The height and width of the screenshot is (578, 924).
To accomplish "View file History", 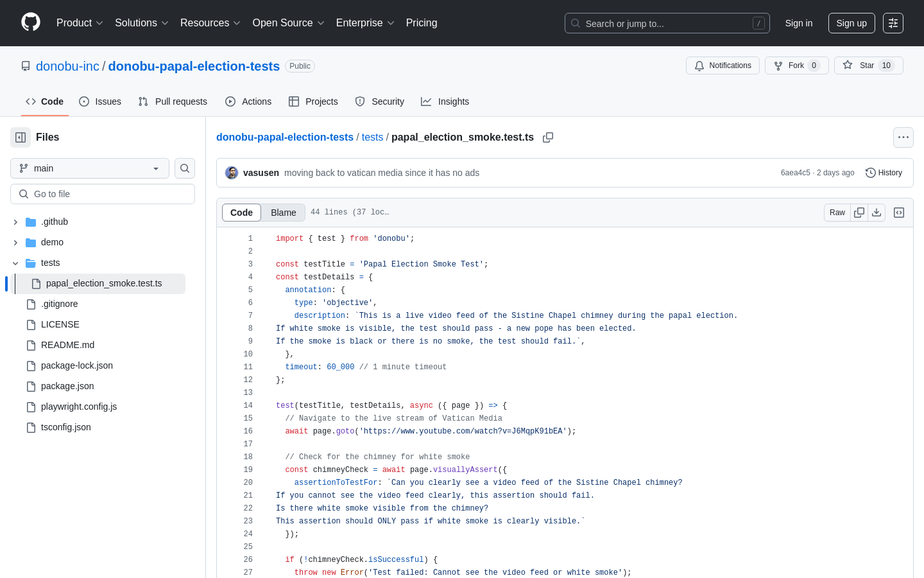I will coord(884,173).
